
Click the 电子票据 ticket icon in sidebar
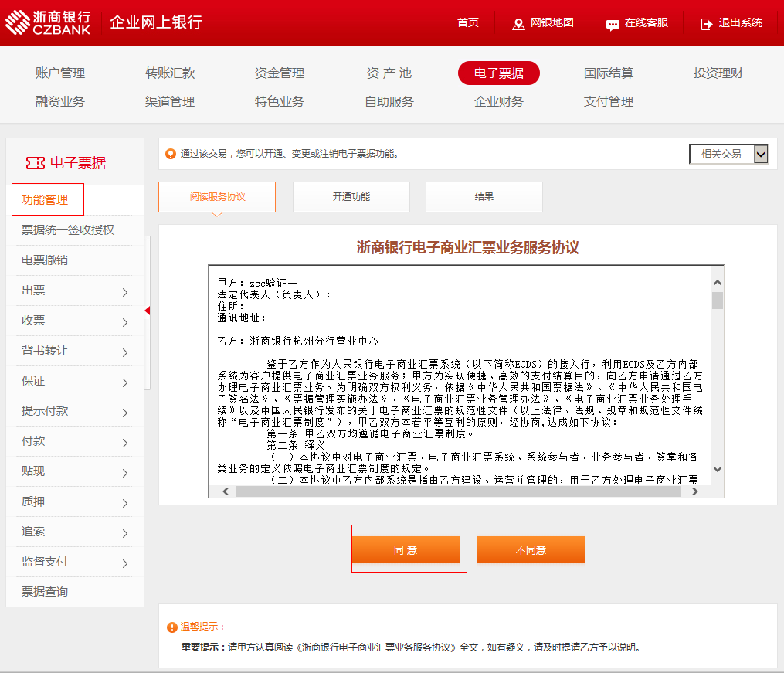point(35,163)
